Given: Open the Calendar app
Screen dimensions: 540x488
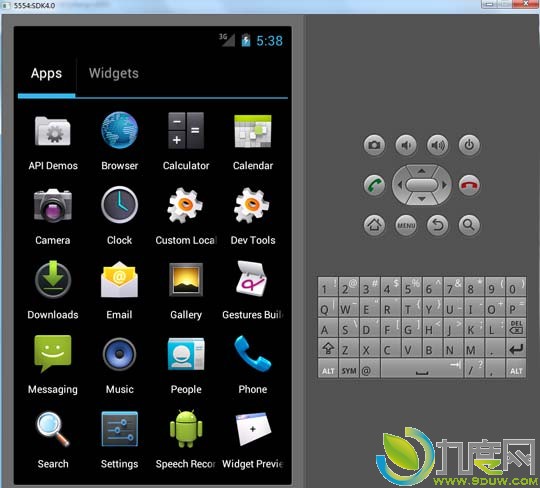Looking at the screenshot, I should click(253, 142).
